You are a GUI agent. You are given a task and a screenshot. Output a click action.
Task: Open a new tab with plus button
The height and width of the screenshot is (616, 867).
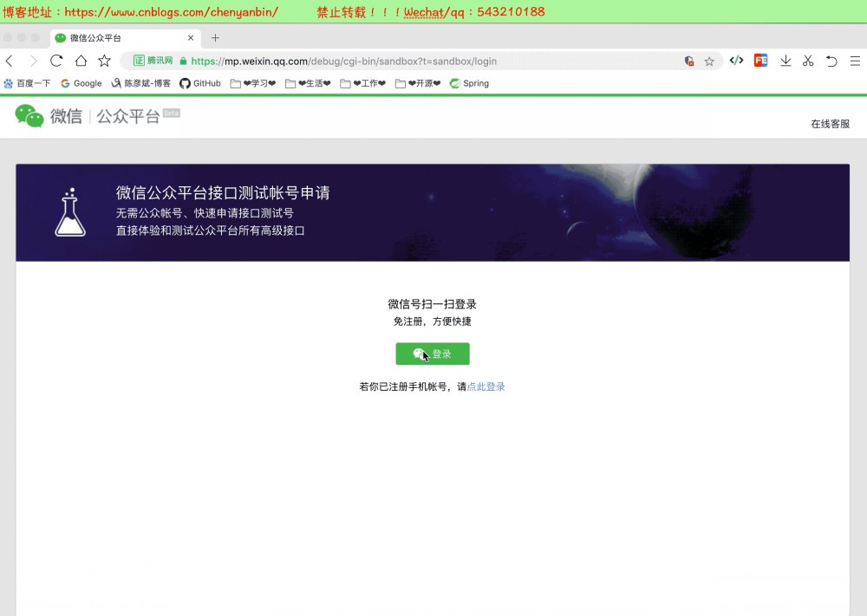(x=215, y=37)
